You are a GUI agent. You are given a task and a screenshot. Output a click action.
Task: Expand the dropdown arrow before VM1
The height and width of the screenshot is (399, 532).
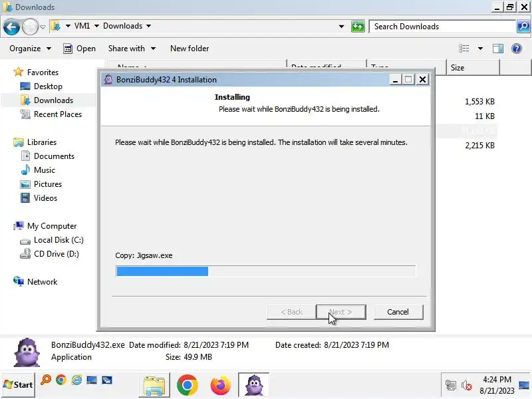(68, 26)
